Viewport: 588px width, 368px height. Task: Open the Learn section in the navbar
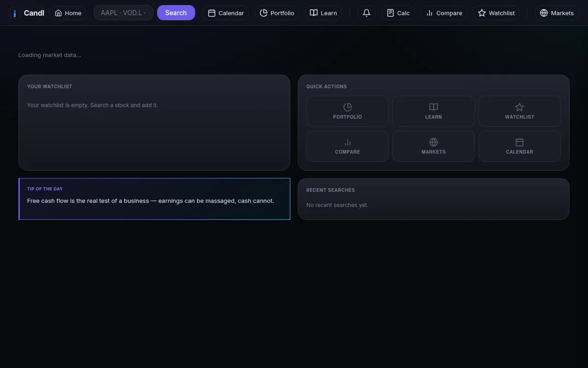(323, 13)
